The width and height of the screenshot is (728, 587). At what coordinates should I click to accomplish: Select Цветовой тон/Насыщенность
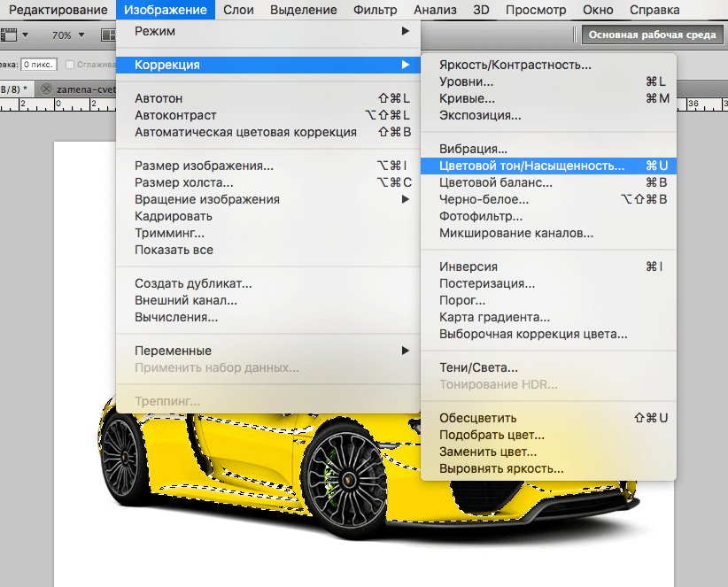coord(548,166)
